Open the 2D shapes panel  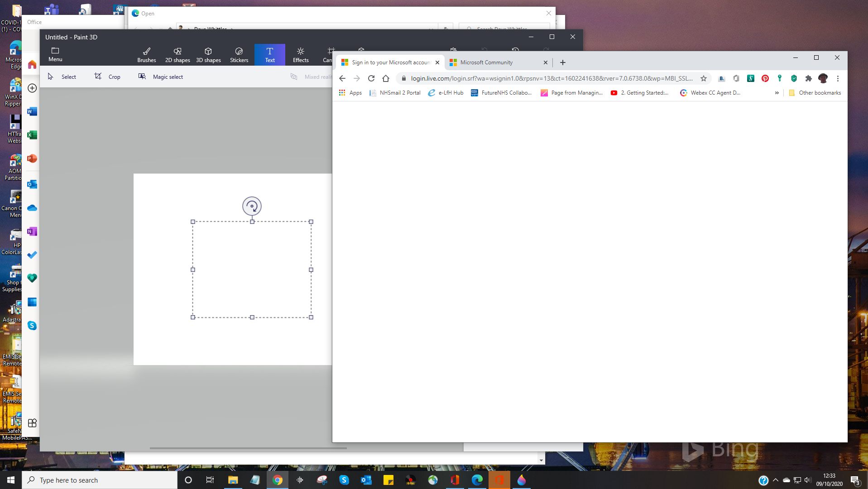pos(177,54)
